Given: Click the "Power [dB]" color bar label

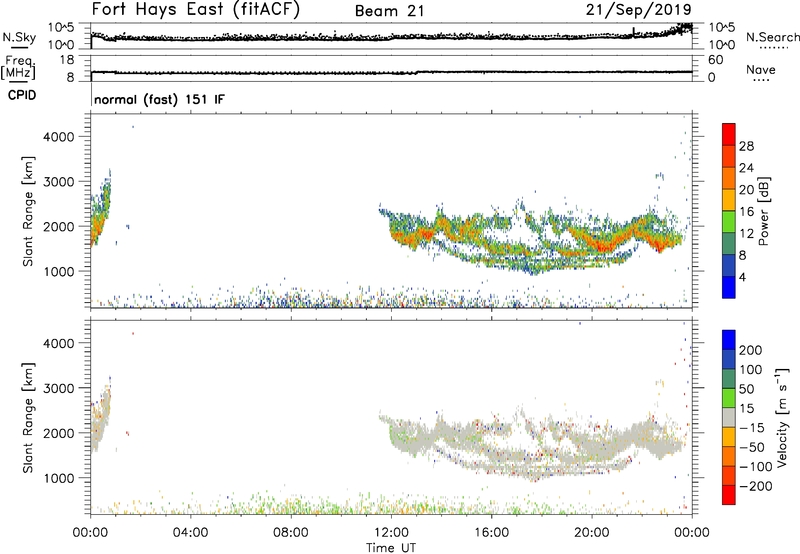Looking at the screenshot, I should pos(763,211).
